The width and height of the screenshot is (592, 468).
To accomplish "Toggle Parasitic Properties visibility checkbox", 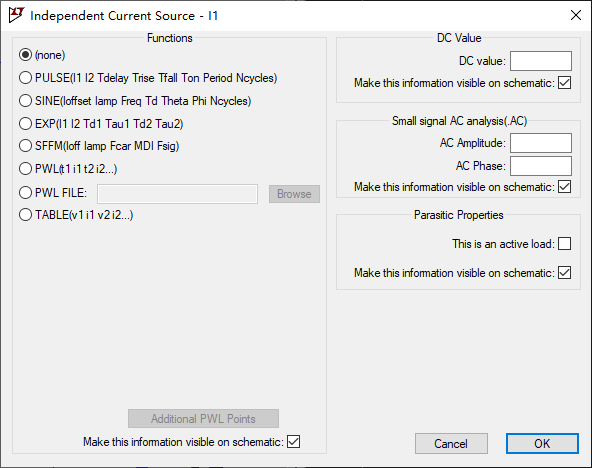I will pos(564,272).
